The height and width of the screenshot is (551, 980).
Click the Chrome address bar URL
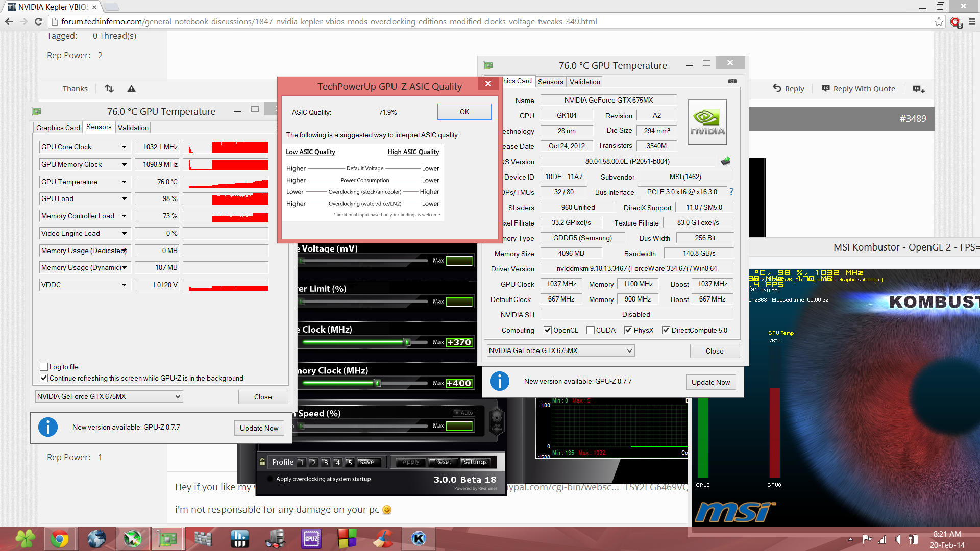point(329,21)
